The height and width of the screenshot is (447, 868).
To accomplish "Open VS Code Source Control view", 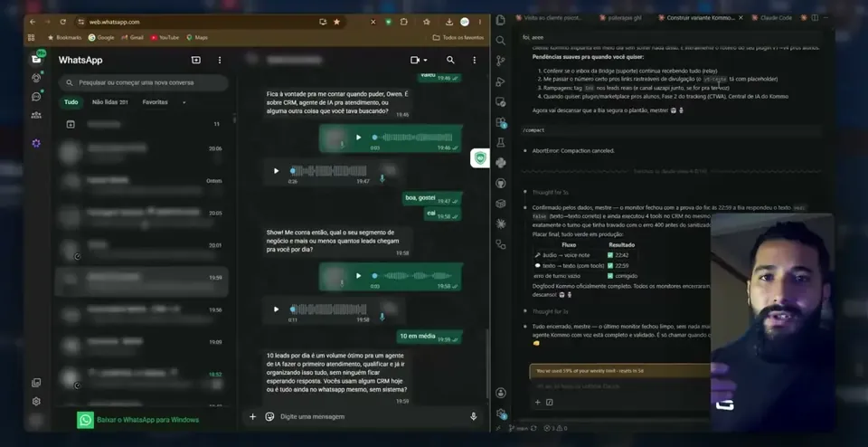I will pyautogui.click(x=500, y=61).
